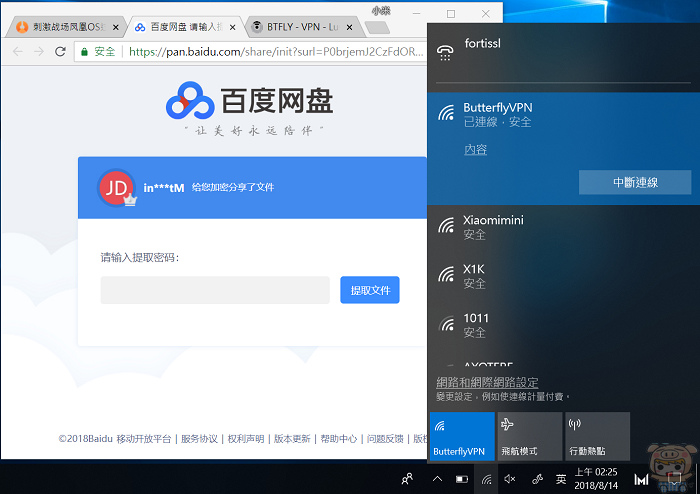700x494 pixels.
Task: Open the 帮助中心 footer link
Action: pos(338,439)
